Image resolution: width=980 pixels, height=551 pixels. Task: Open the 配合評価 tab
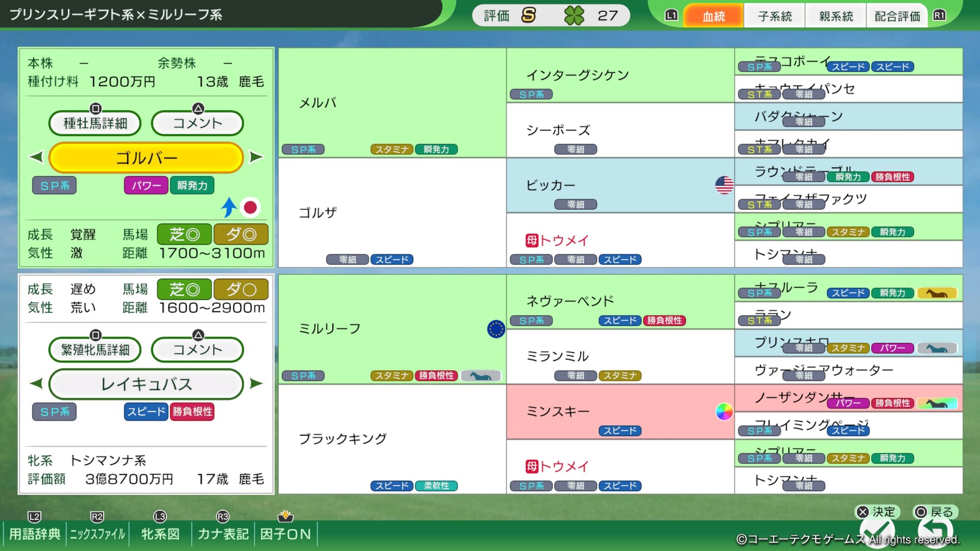(x=897, y=16)
